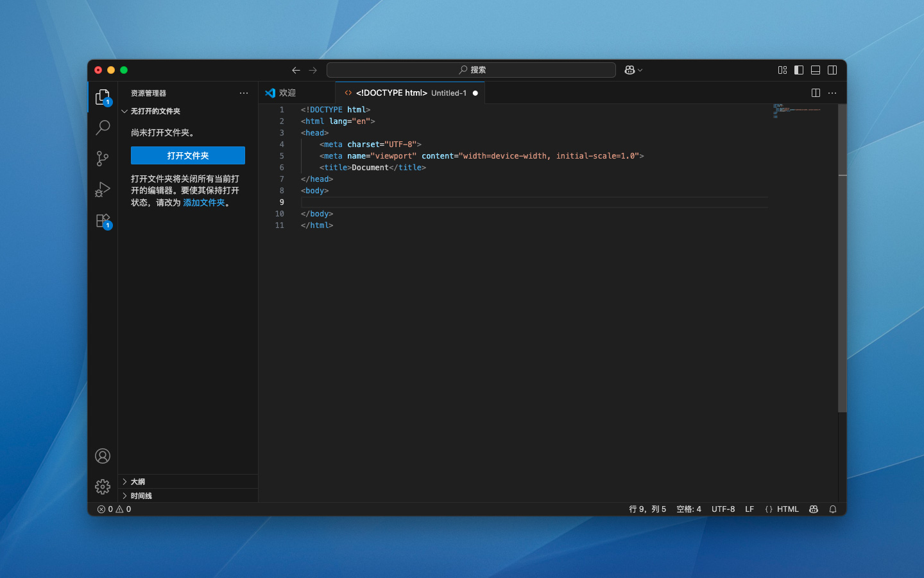The height and width of the screenshot is (578, 924).
Task: Close Untitled-1 tab via unsaved dot
Action: [475, 93]
